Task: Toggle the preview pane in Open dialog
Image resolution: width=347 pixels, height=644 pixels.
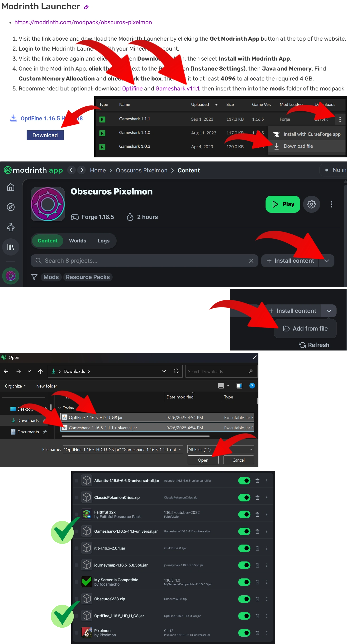Action: (x=239, y=386)
